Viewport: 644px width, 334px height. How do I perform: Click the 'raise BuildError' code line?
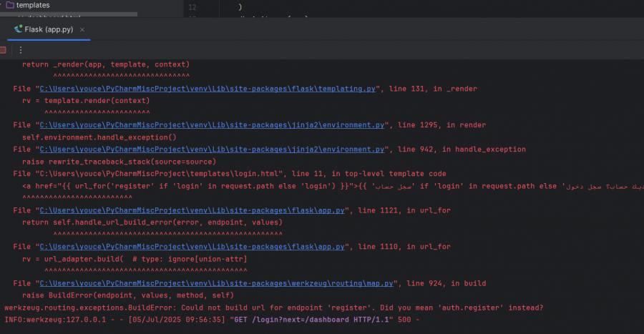(x=127, y=295)
